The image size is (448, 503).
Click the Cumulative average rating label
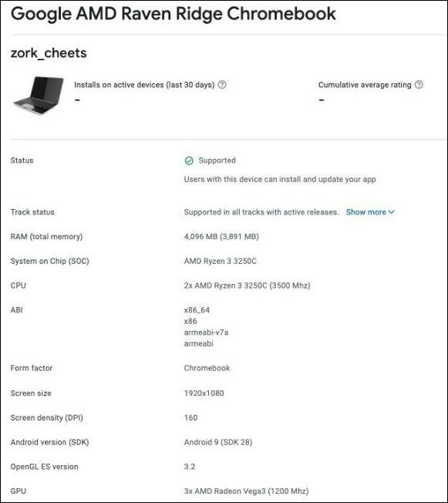(365, 85)
